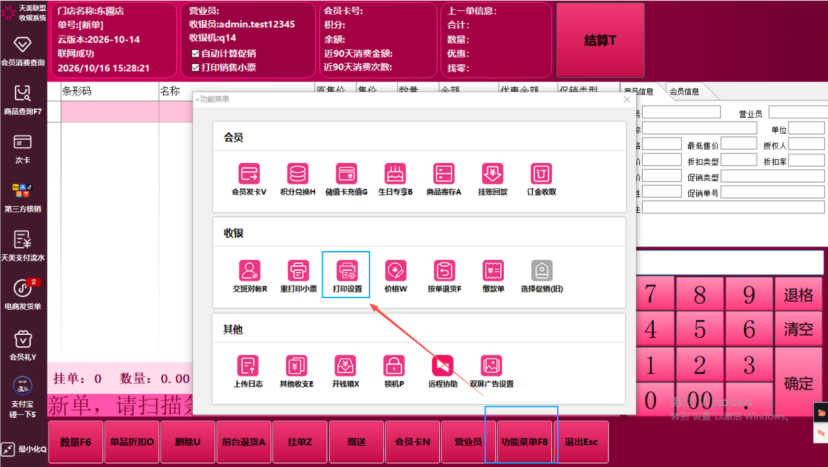Toggle 自动计算促销 checkbox
828x467 pixels.
pyautogui.click(x=195, y=53)
